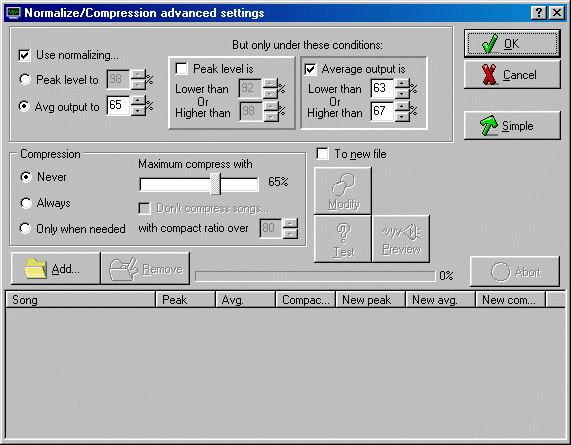Uncheck the Use normalizing checkbox
This screenshot has height=445, width=571.
[24, 55]
